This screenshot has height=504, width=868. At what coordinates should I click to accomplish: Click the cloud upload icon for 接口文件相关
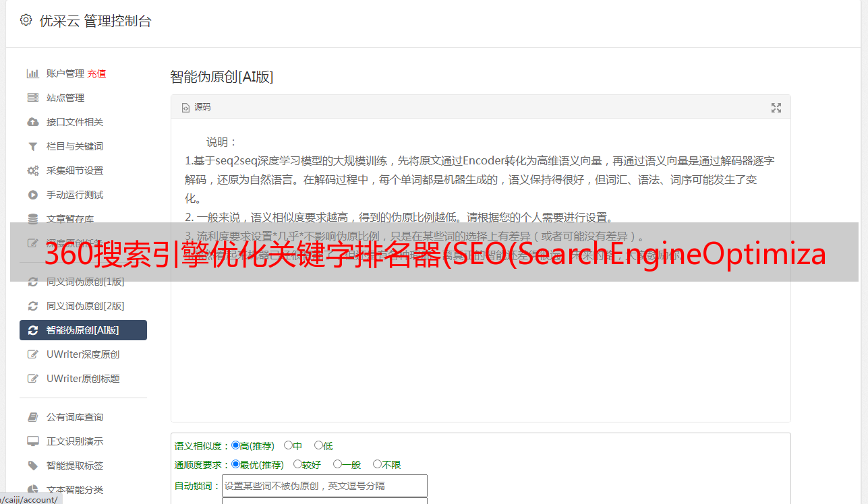(x=32, y=122)
